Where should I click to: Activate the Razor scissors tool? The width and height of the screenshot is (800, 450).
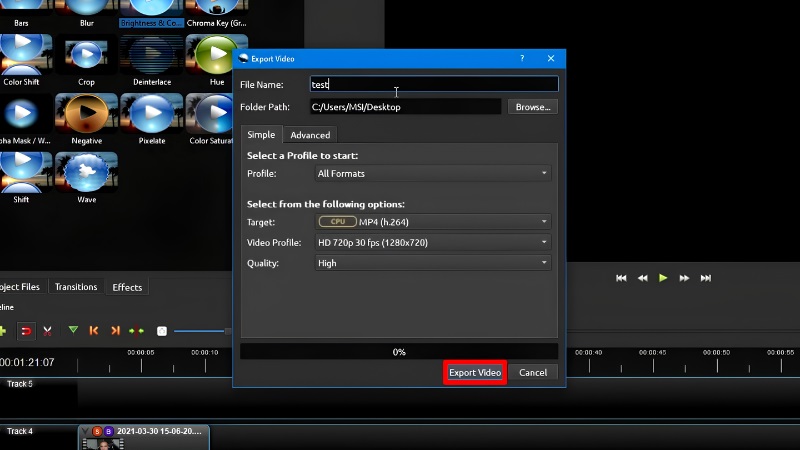tap(47, 331)
